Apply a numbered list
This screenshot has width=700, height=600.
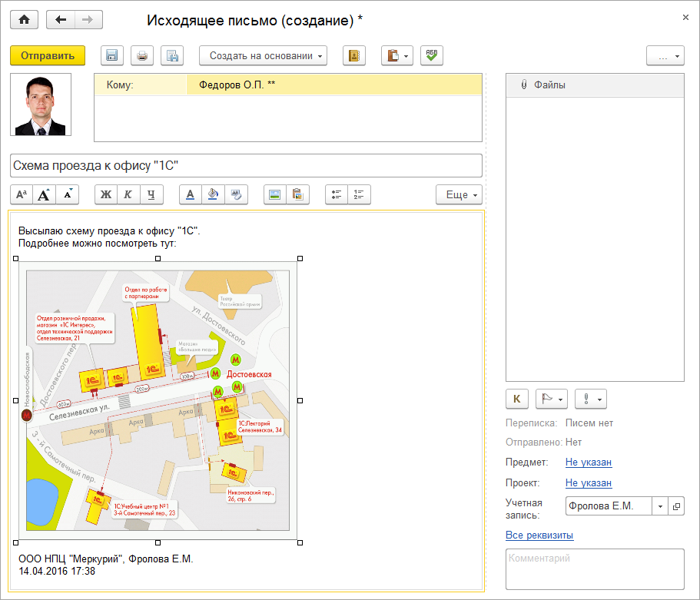coord(359,194)
